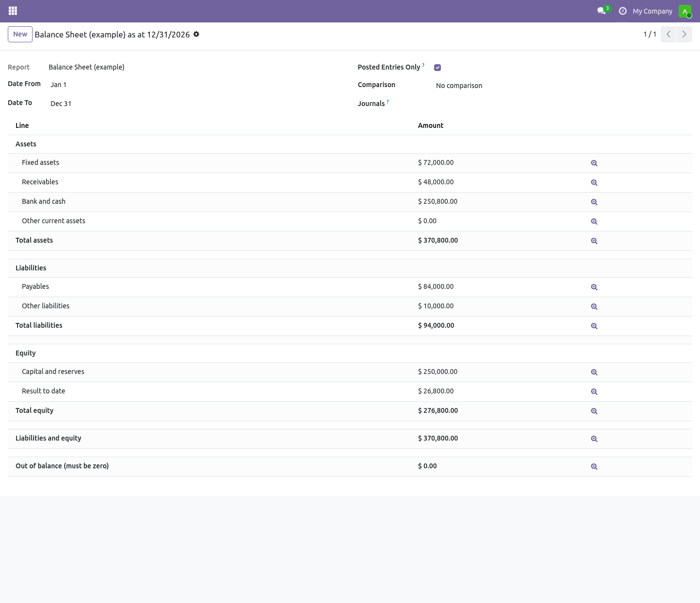Select the Other current assets row label
700x603 pixels.
click(53, 221)
